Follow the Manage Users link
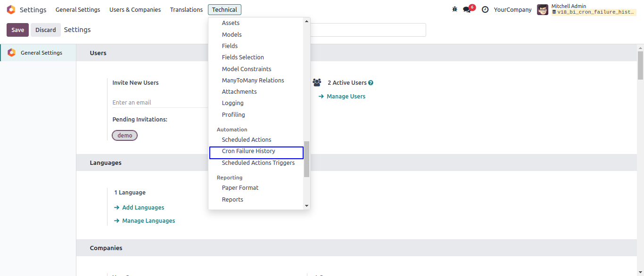Image resolution: width=644 pixels, height=276 pixels. [346, 97]
